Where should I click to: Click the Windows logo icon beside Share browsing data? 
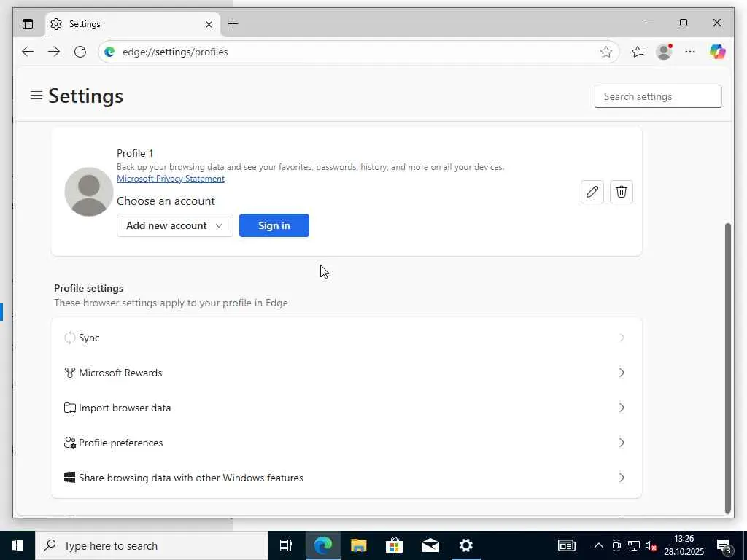(69, 478)
